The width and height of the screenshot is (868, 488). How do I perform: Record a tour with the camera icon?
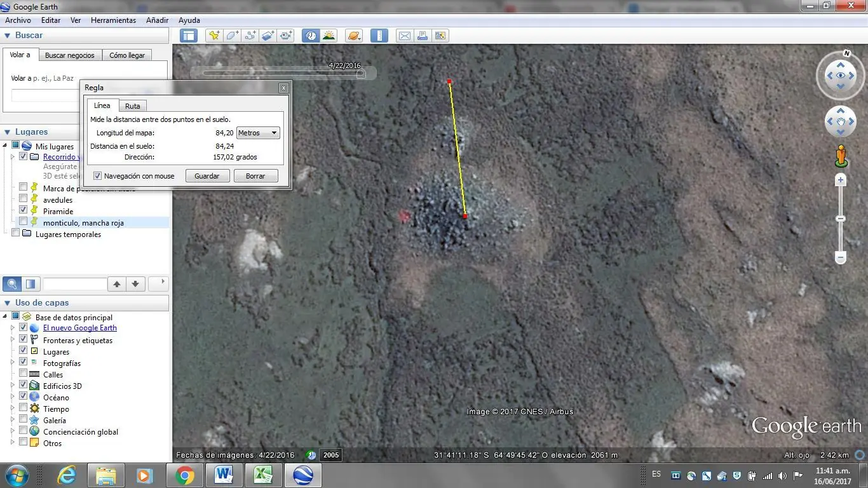[x=286, y=36]
